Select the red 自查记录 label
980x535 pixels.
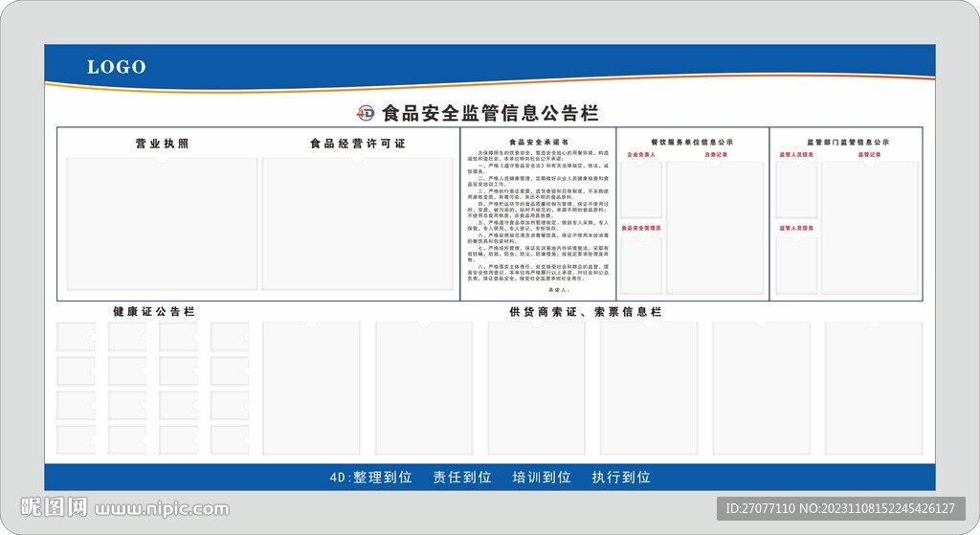[716, 154]
